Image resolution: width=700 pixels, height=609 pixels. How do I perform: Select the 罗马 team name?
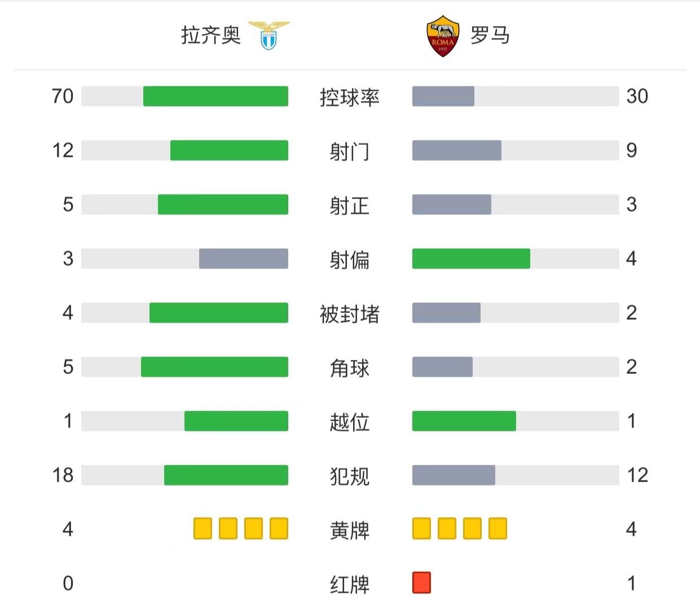tap(490, 36)
